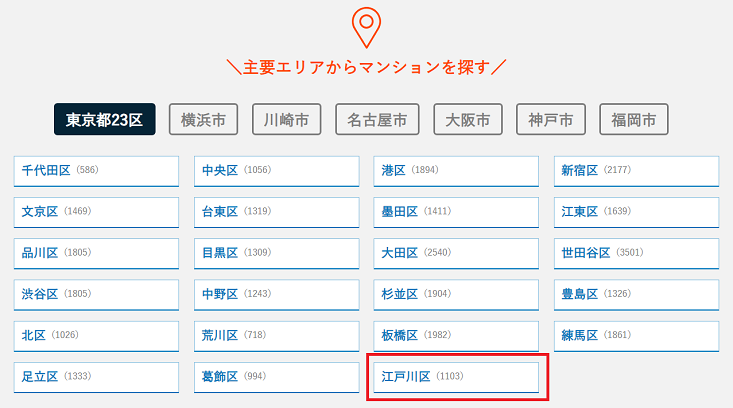The image size is (733, 408).
Task: Go to 台東区 (1319) mansions
Action: click(x=277, y=212)
